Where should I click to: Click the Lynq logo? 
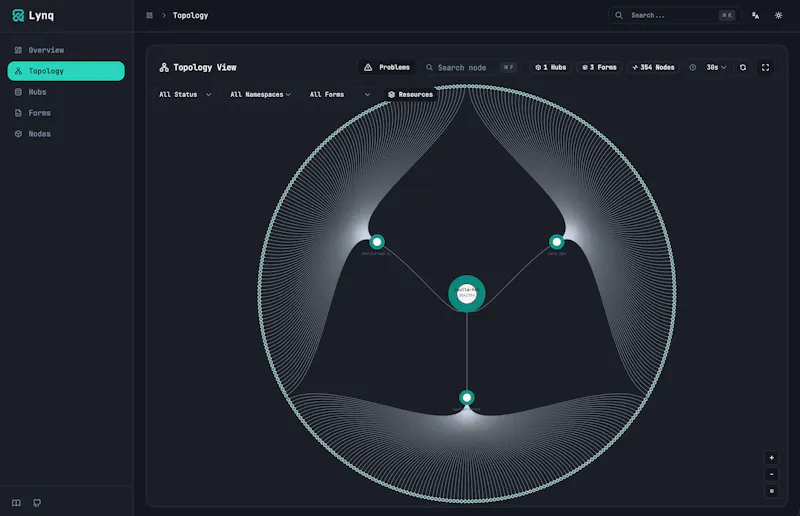33,15
